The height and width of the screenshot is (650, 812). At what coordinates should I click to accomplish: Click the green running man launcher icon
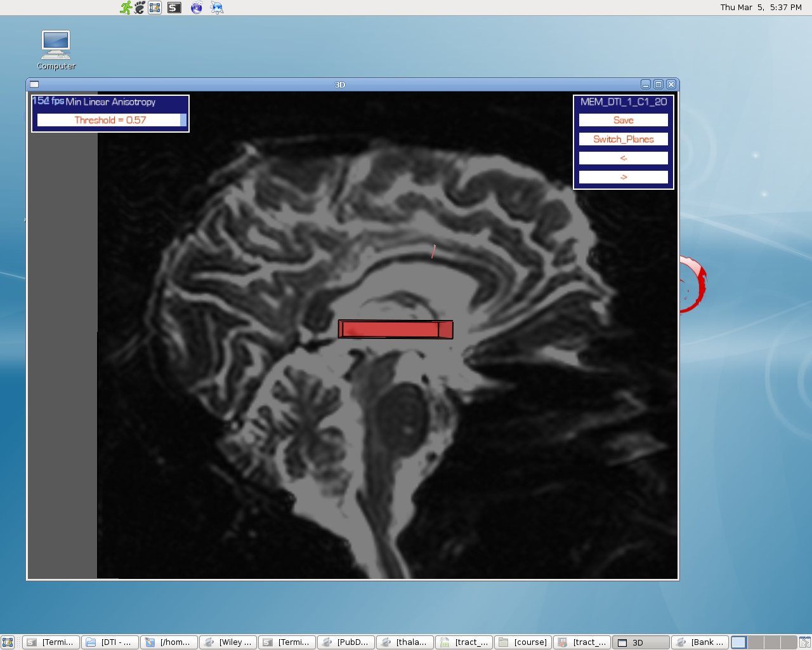pyautogui.click(x=126, y=8)
